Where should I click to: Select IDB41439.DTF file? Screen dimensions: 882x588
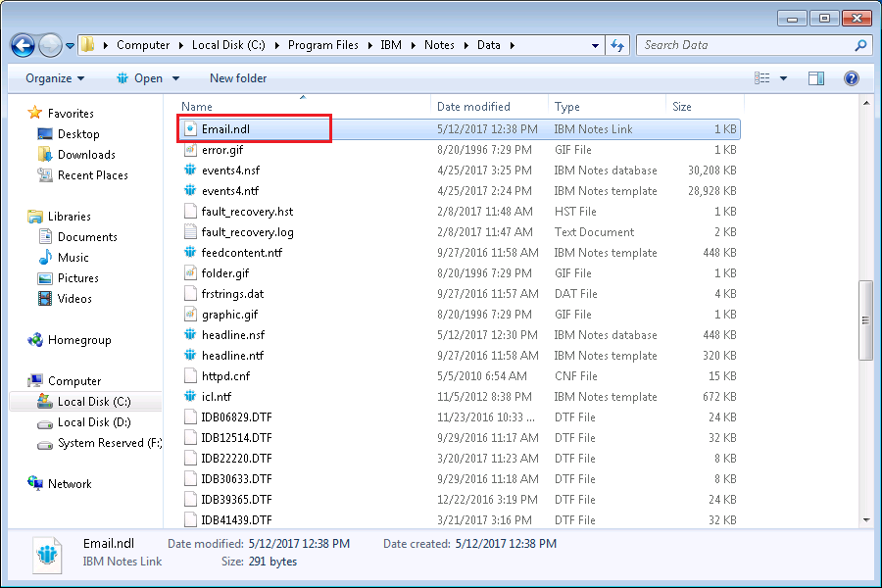pyautogui.click(x=236, y=520)
